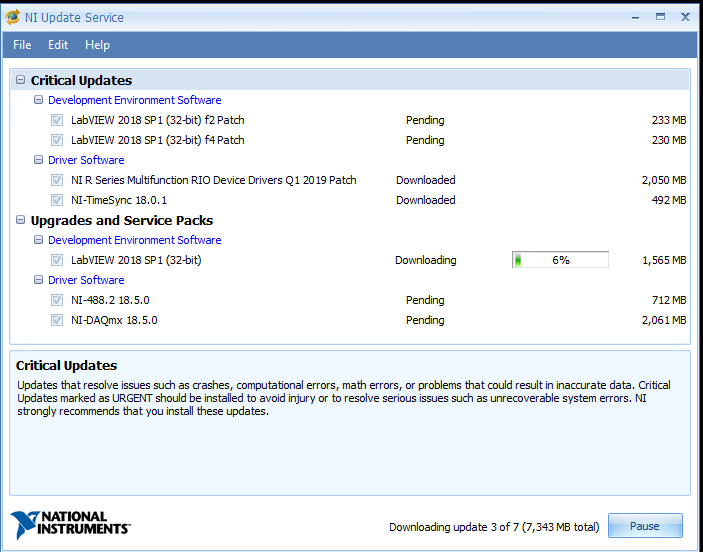Image resolution: width=703 pixels, height=552 pixels.
Task: Open the Edit menu
Action: [x=58, y=45]
